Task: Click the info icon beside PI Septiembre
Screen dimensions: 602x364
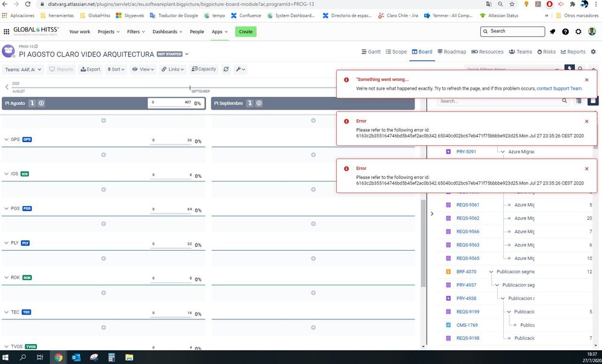Action: coord(259,103)
